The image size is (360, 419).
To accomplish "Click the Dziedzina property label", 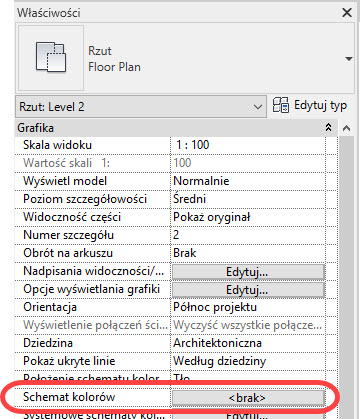I will [x=48, y=343].
